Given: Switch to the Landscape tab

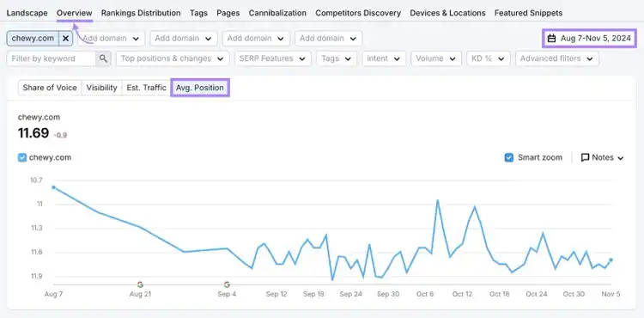Looking at the screenshot, I should [x=27, y=13].
